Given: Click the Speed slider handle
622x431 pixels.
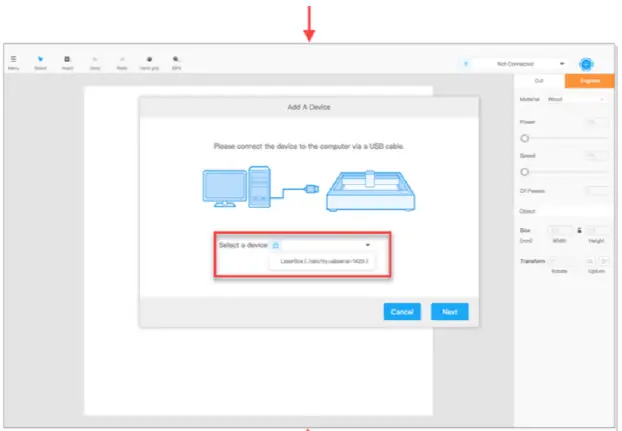Looking at the screenshot, I should [x=525, y=172].
